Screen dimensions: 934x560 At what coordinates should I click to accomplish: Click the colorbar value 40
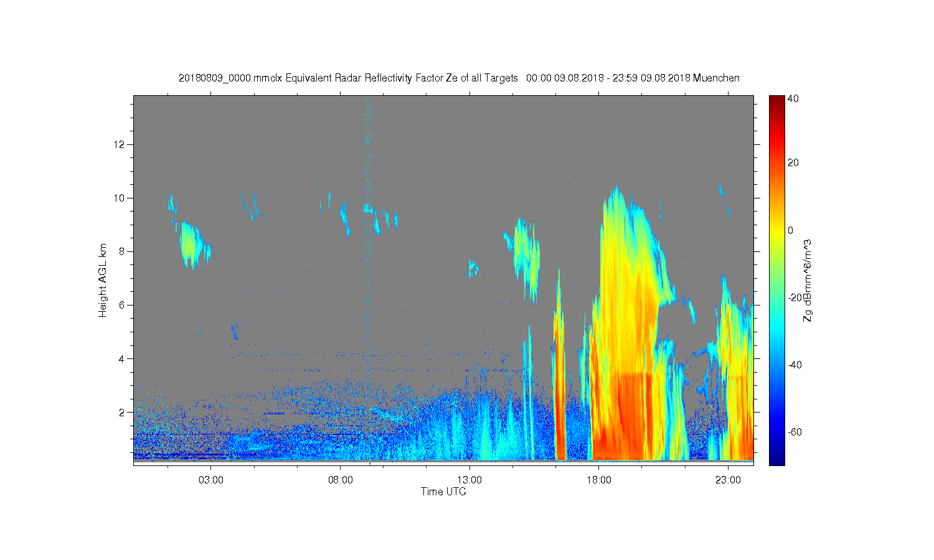[x=793, y=98]
